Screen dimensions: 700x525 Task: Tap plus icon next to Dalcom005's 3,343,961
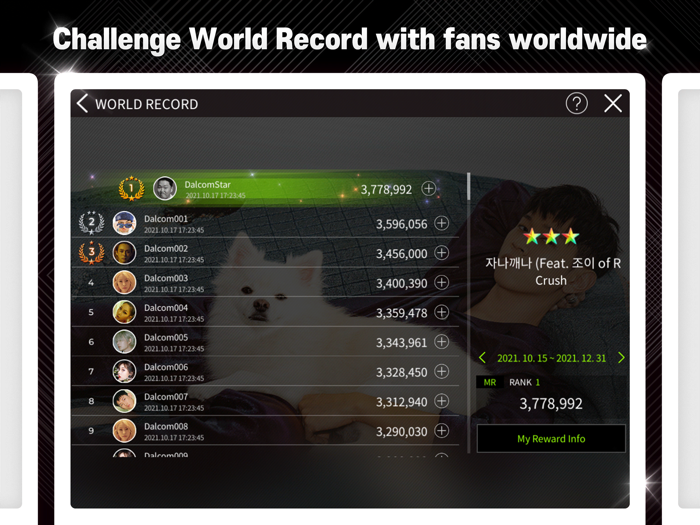pyautogui.click(x=442, y=342)
